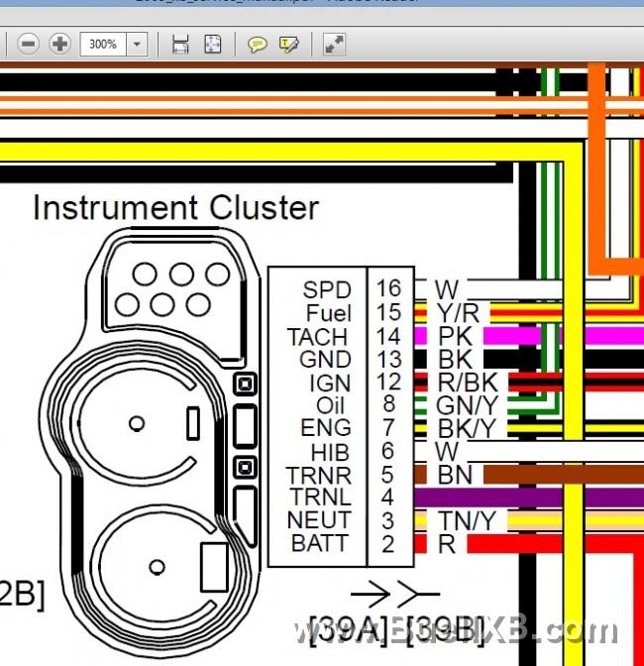The height and width of the screenshot is (666, 644).
Task: Click pin number 8
Action: pos(389,404)
